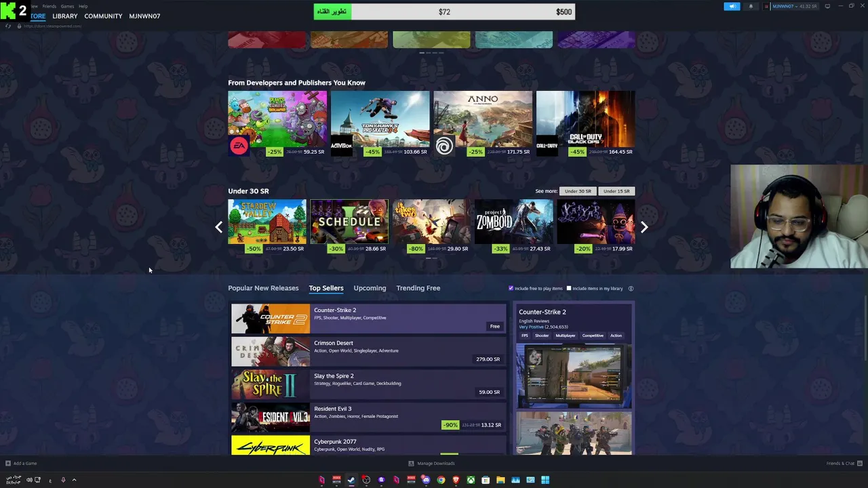Switch to the Upcoming tab

[x=370, y=288]
